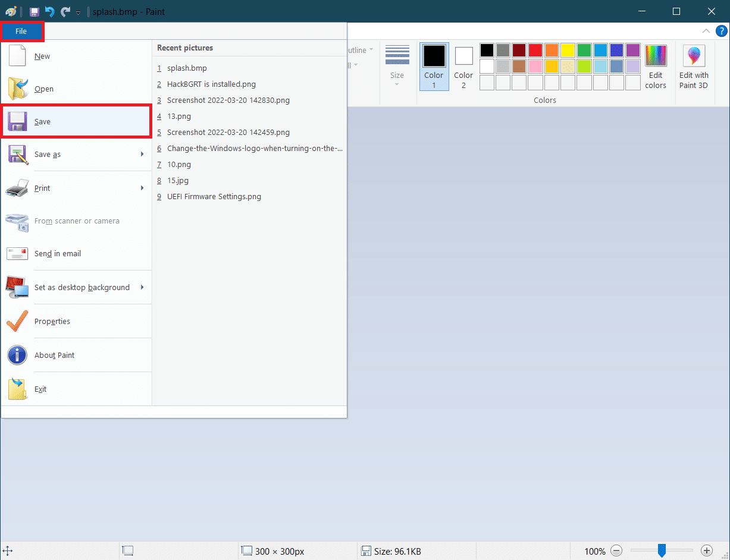The image size is (730, 560).
Task: Pick the rose pink color swatch
Action: [x=535, y=66]
